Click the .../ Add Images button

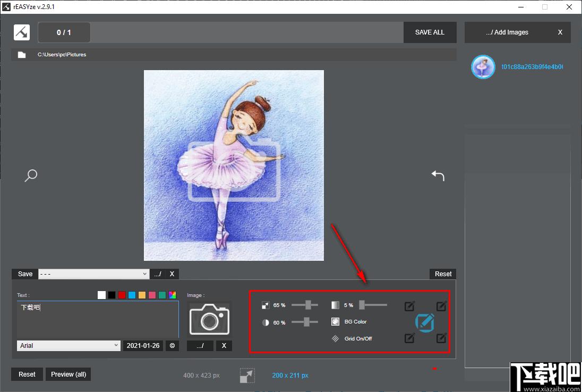click(507, 32)
